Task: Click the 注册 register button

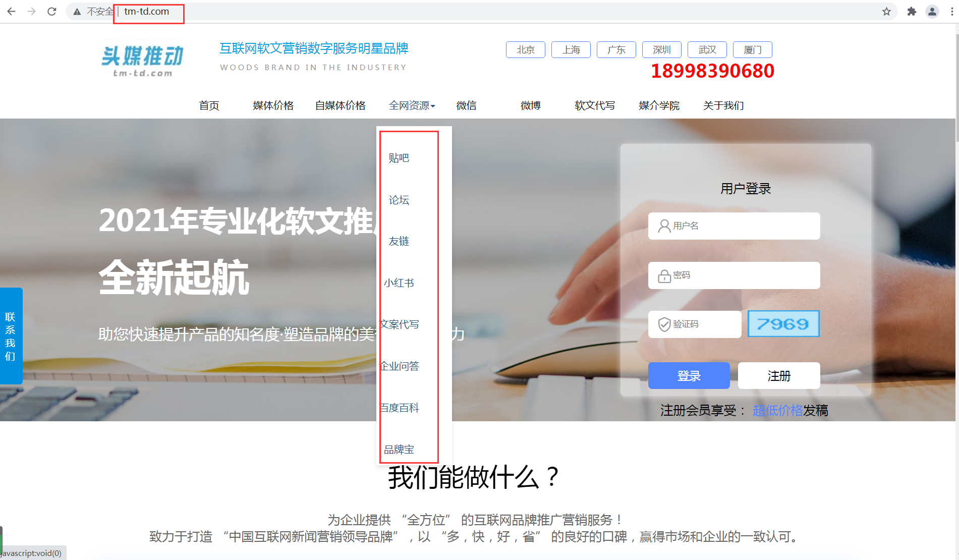Action: click(778, 375)
